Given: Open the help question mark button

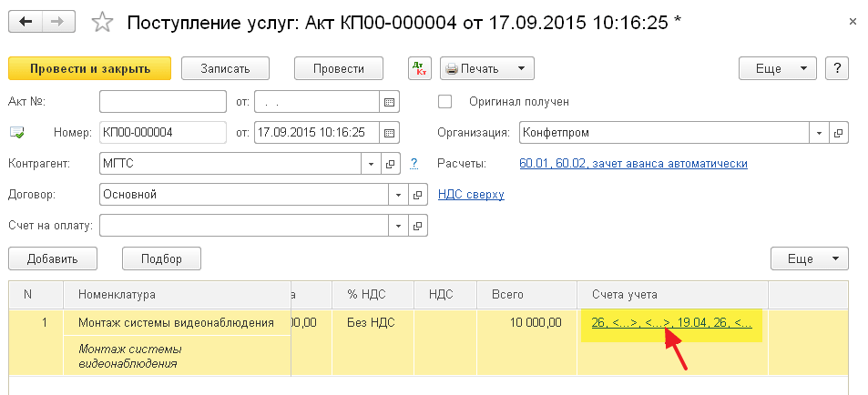Looking at the screenshot, I should point(837,68).
